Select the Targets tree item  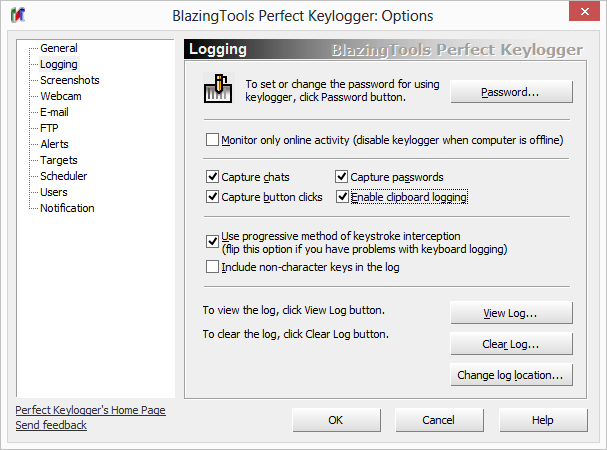pos(59,160)
